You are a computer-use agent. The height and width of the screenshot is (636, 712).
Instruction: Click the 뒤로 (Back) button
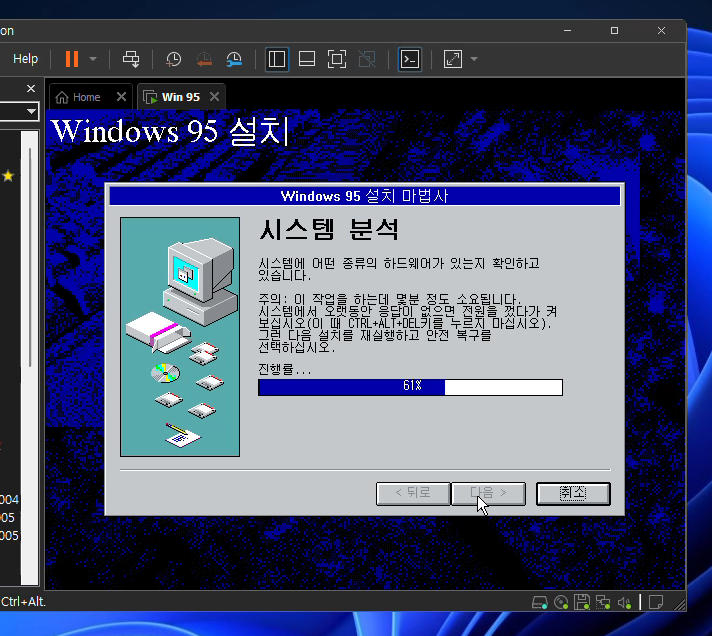point(413,493)
